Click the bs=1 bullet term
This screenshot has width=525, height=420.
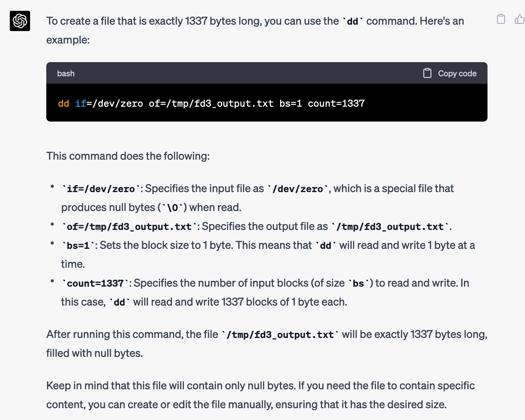78,246
